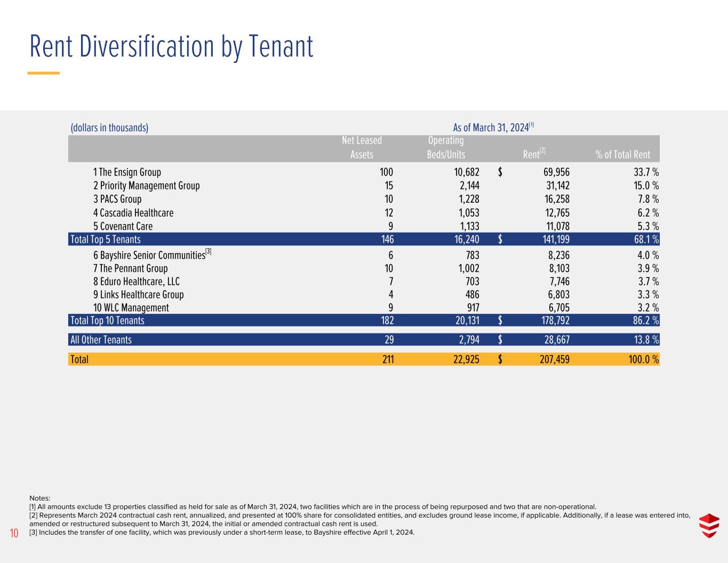This screenshot has height=563, width=728.
Task: Click the Total Top 5 Tenants row
Action: [364, 239]
